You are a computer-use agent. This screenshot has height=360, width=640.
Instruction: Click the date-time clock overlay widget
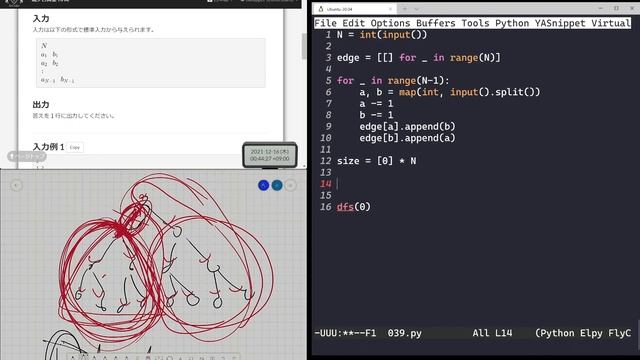270,155
